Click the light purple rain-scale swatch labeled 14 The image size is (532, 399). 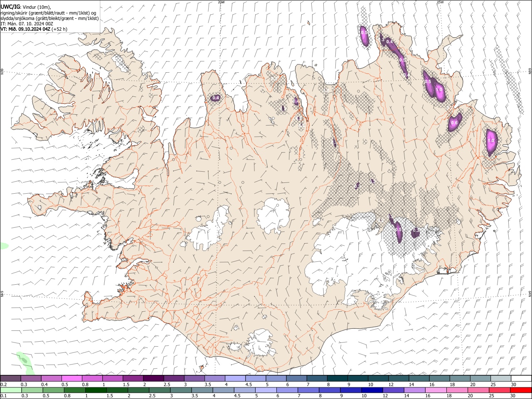[x=414, y=390]
